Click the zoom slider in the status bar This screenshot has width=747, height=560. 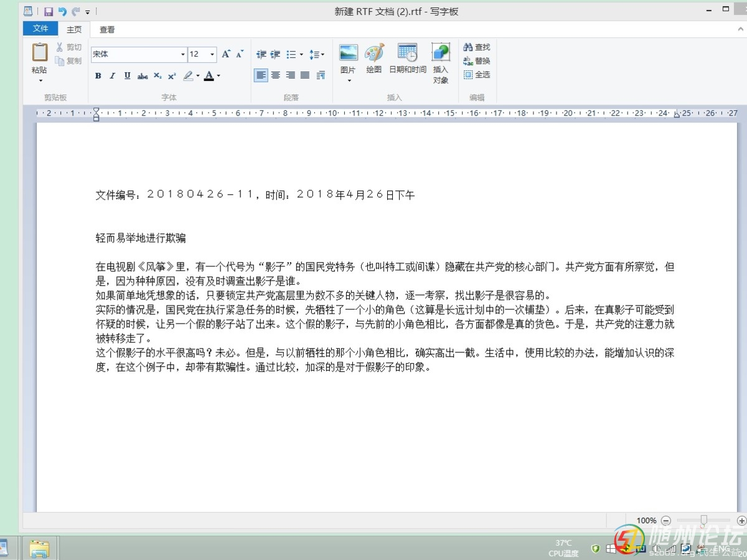coord(703,520)
